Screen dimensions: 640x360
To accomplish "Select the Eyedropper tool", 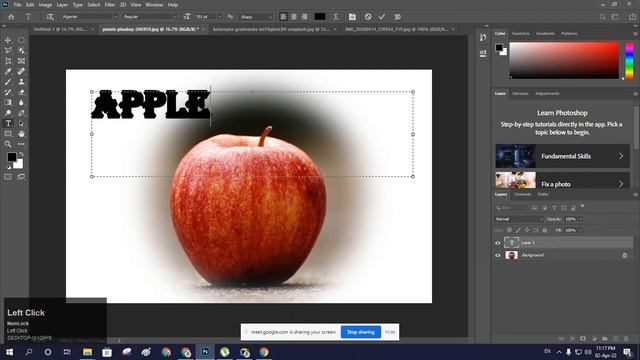I will pos(8,71).
